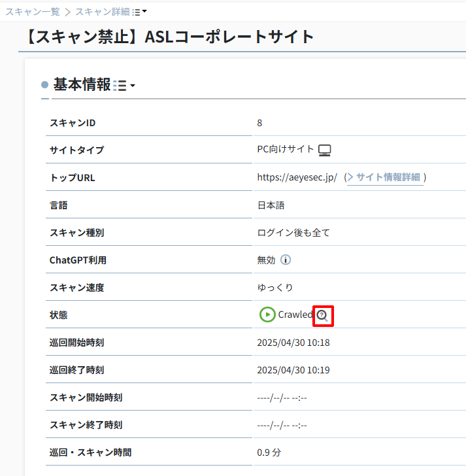Select the スキャン詳細 breadcrumb item
Screen dimensions: 466x476
pos(102,12)
